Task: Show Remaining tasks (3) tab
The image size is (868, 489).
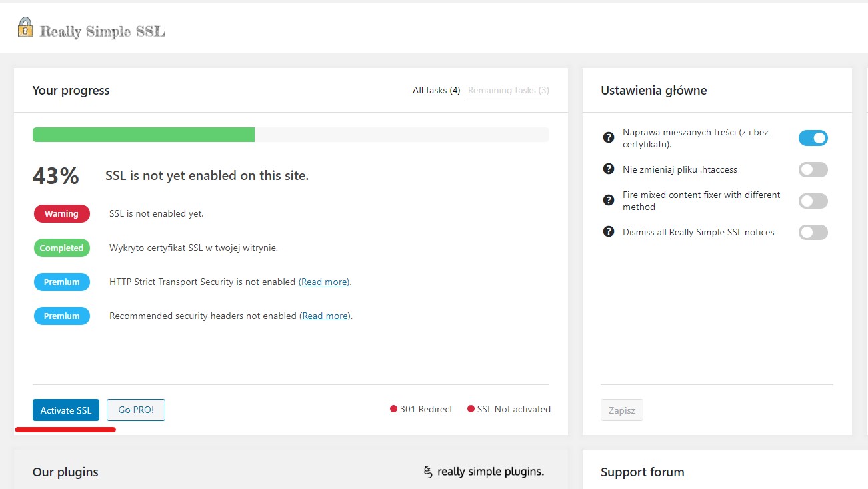Action: click(508, 91)
